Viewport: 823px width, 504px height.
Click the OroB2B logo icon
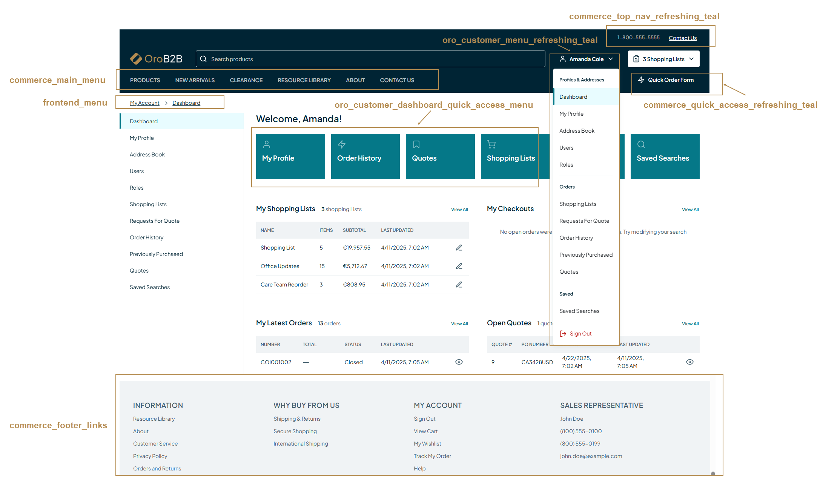click(x=136, y=59)
